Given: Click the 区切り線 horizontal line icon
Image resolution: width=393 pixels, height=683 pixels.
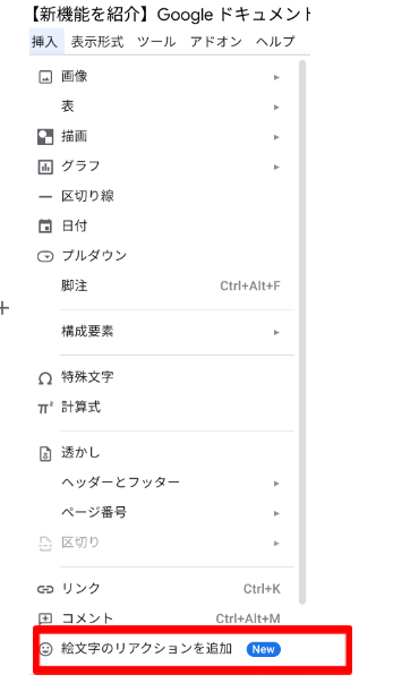Looking at the screenshot, I should tap(45, 197).
